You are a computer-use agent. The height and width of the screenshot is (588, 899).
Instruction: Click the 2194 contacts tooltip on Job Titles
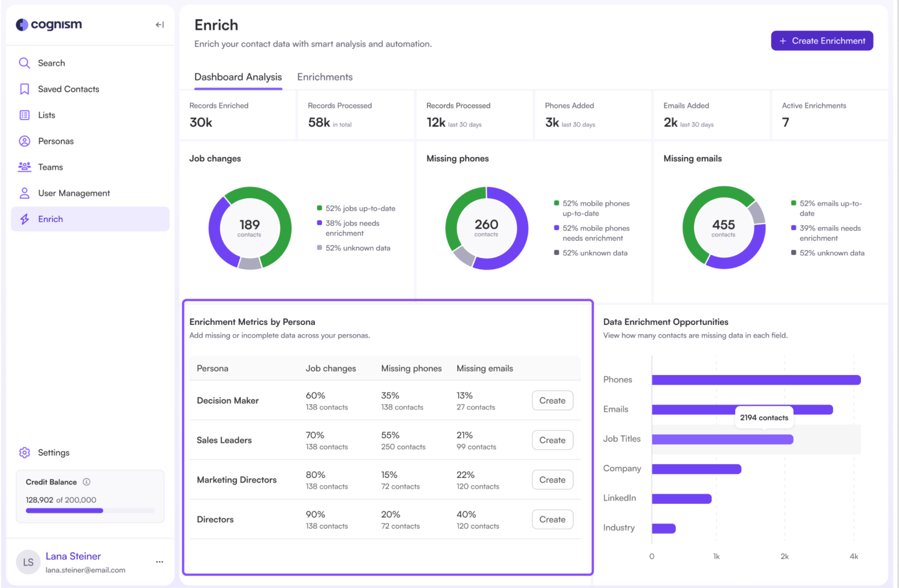click(764, 417)
